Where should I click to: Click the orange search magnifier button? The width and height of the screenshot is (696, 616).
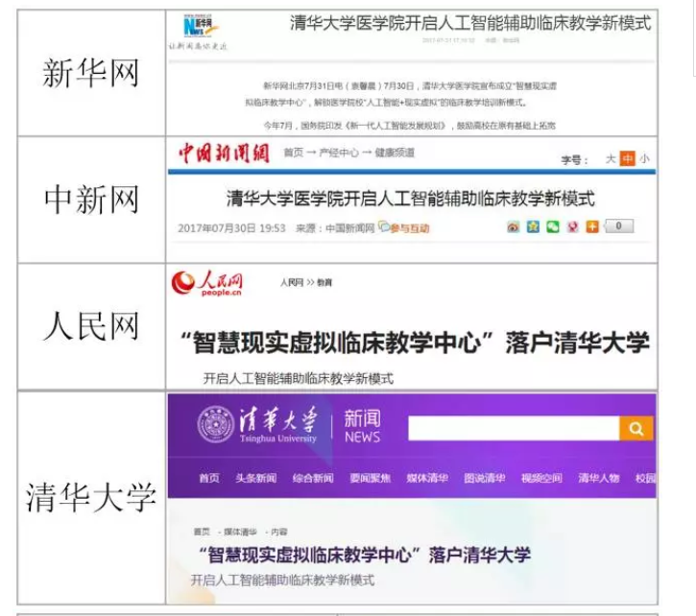(636, 428)
